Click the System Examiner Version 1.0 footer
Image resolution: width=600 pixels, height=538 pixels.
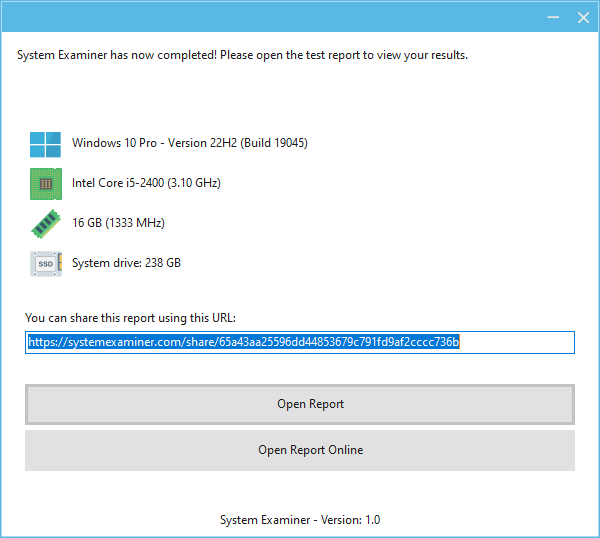[x=300, y=520]
